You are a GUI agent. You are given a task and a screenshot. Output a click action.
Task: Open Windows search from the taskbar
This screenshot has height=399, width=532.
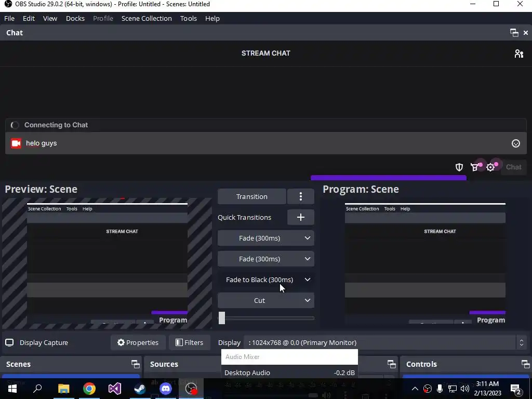pyautogui.click(x=37, y=389)
